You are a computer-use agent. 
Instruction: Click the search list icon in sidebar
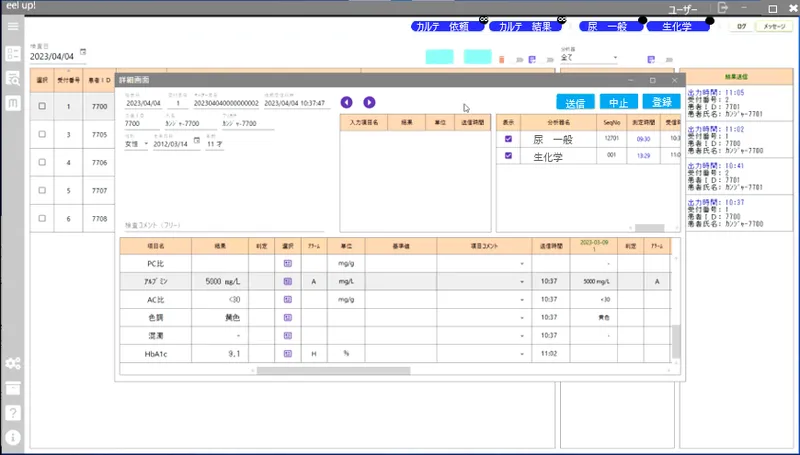pos(13,78)
